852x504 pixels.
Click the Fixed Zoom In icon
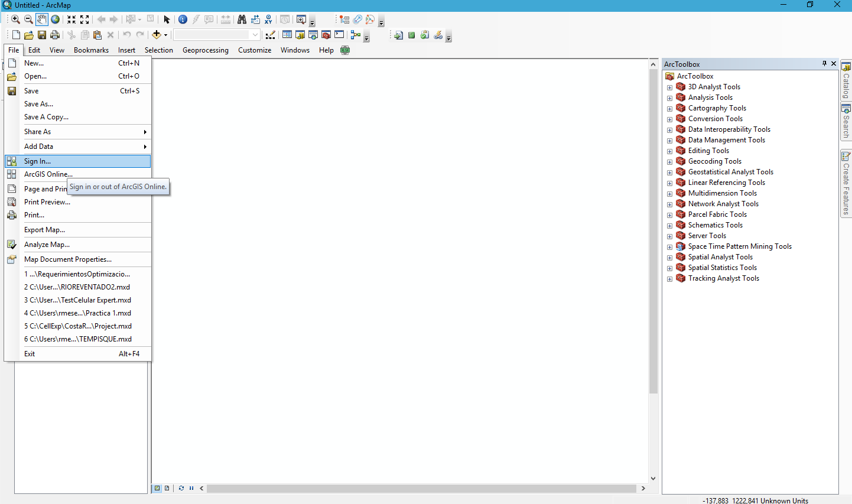click(71, 19)
